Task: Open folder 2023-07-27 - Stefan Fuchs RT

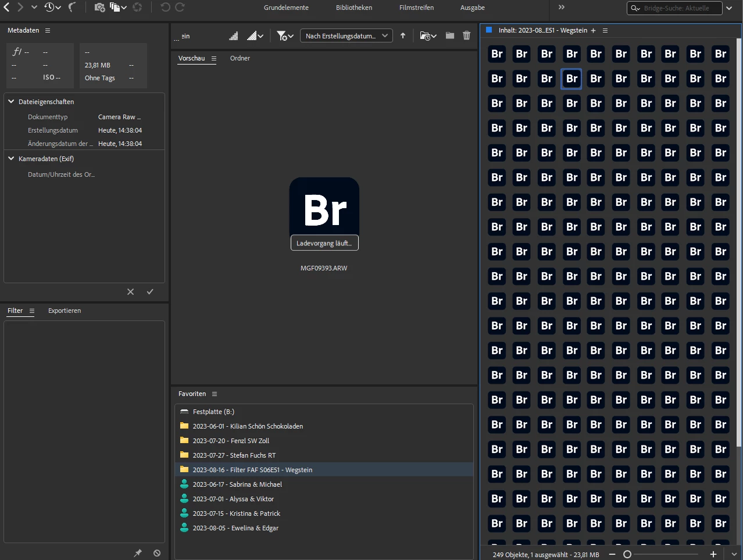Action: 324,455
